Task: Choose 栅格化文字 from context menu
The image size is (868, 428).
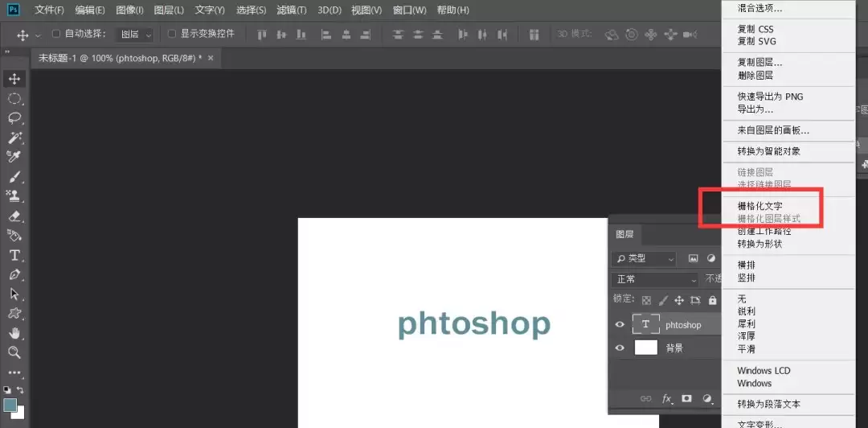Action: [759, 206]
